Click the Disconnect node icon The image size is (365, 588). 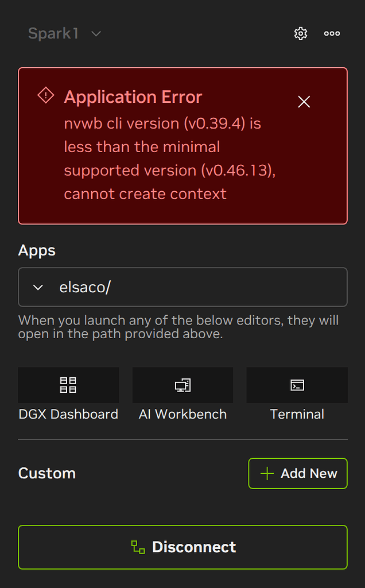click(137, 547)
